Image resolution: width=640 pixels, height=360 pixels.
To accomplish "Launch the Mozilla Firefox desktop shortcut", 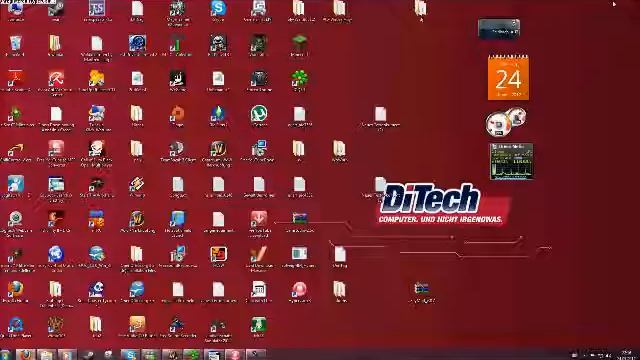I will click(15, 289).
